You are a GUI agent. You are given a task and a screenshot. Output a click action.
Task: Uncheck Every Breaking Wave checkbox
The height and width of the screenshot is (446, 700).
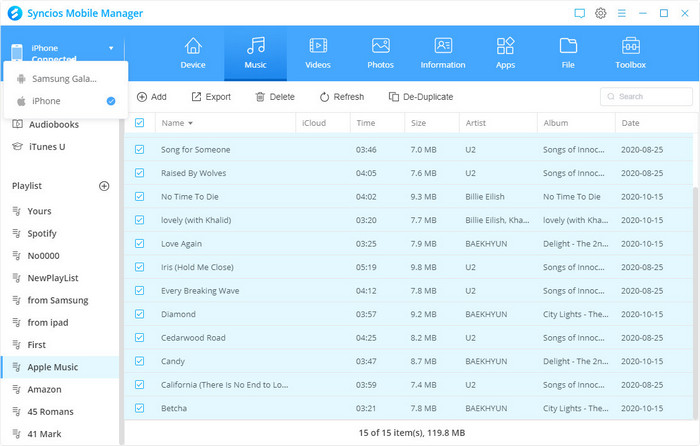pos(140,291)
